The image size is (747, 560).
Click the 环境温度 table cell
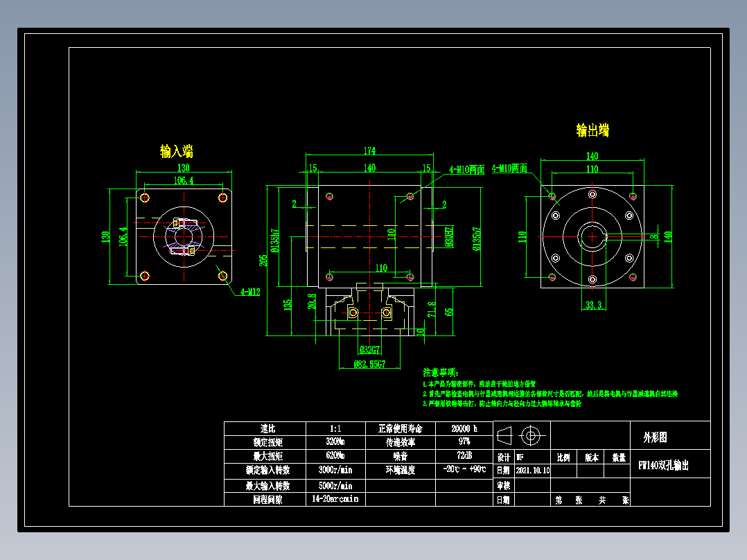pyautogui.click(x=401, y=470)
